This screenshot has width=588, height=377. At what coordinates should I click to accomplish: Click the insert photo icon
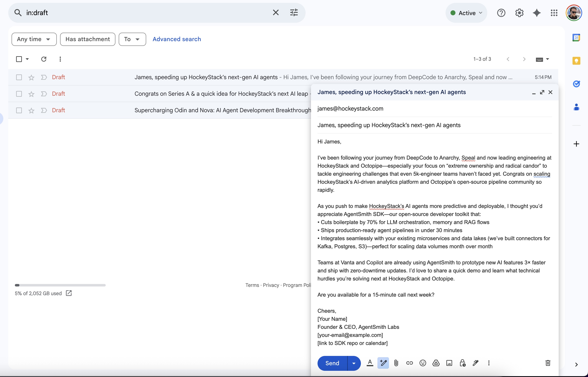point(449,363)
